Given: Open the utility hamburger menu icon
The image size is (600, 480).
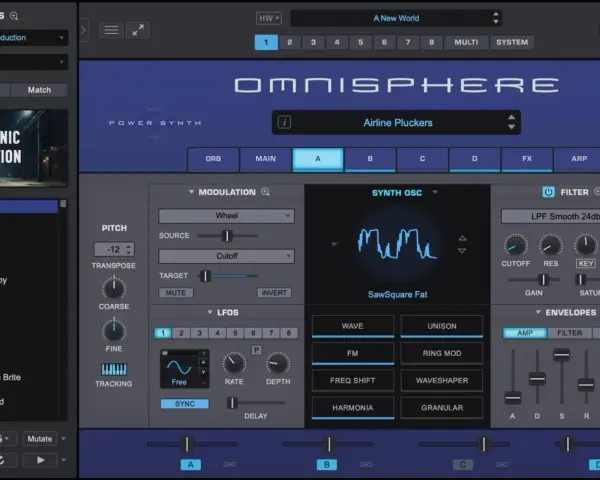Looking at the screenshot, I should click(x=111, y=30).
